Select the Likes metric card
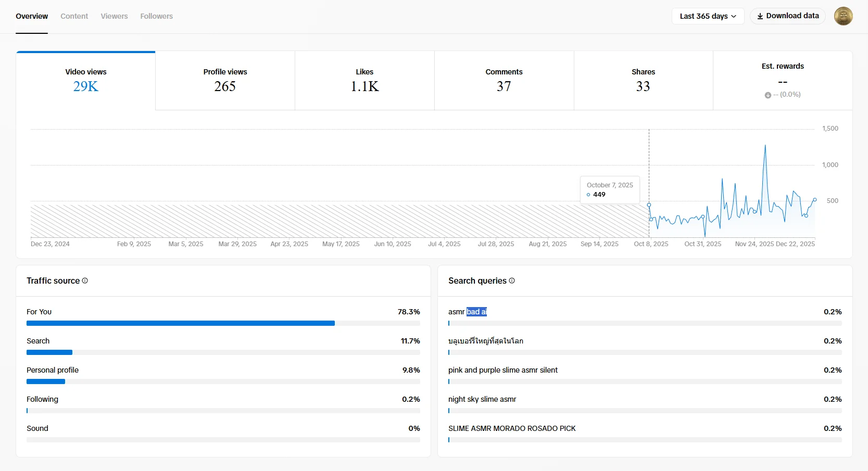 pos(364,81)
